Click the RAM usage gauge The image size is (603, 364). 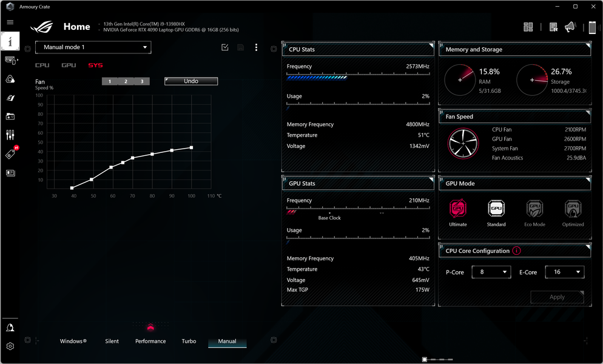point(460,80)
